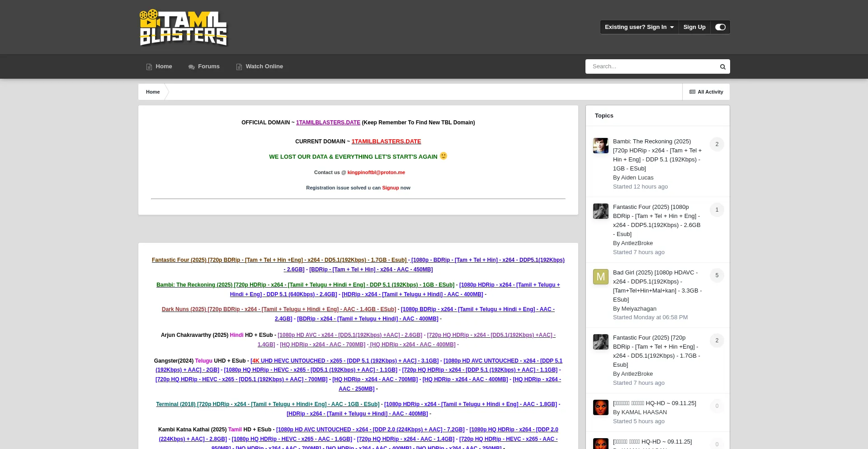Image resolution: width=868 pixels, height=449 pixels.
Task: Click inside the Search input field
Action: click(x=651, y=66)
